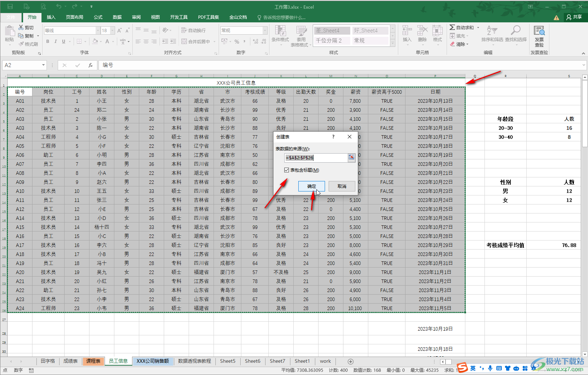Open the 数据 ribbon tab

click(117, 17)
